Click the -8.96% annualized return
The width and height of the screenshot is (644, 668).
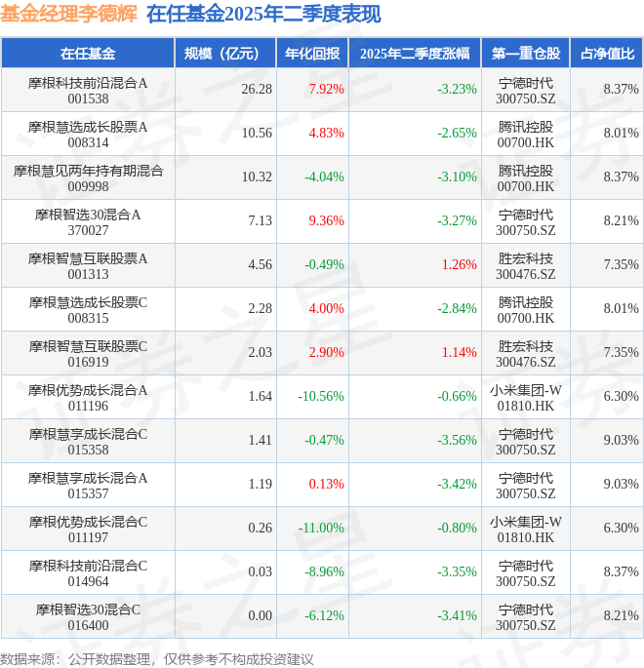coord(324,571)
